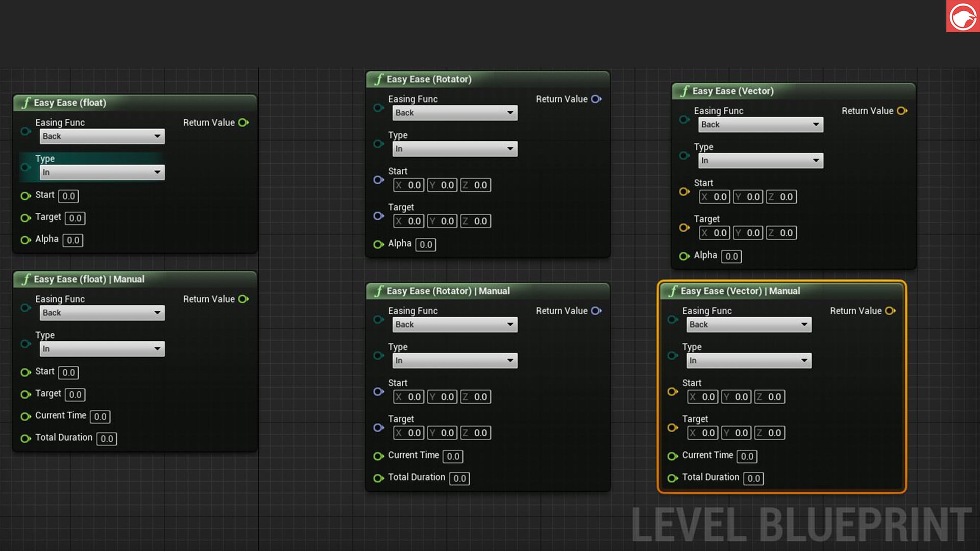Click Return Value pin on Easy Ease (float)
The image size is (980, 551).
[243, 122]
